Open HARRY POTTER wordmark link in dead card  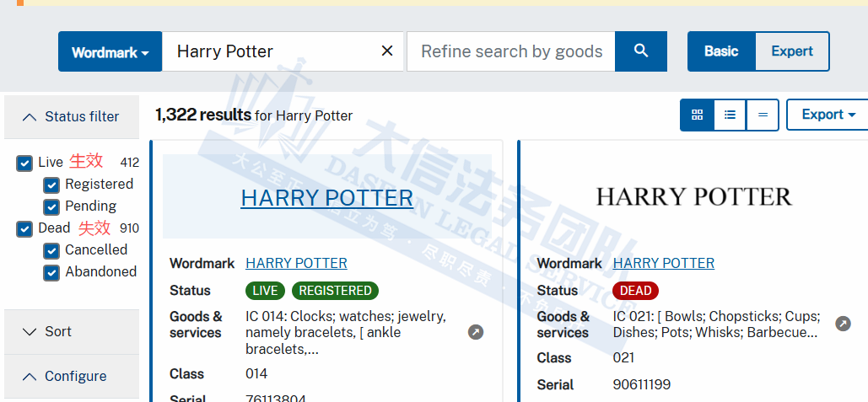coord(664,263)
